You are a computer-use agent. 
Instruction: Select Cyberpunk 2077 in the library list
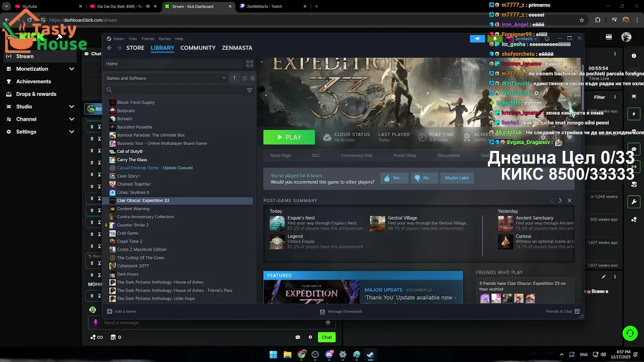(133, 266)
